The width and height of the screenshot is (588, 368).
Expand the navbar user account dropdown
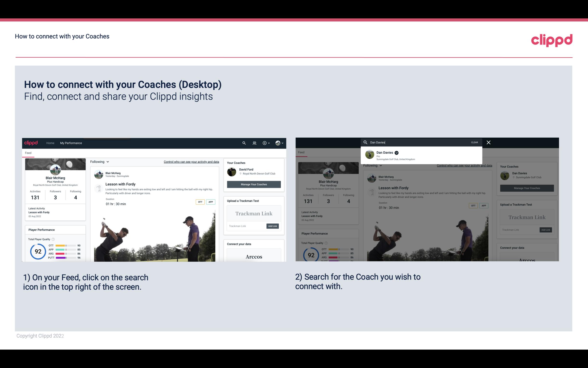[280, 143]
